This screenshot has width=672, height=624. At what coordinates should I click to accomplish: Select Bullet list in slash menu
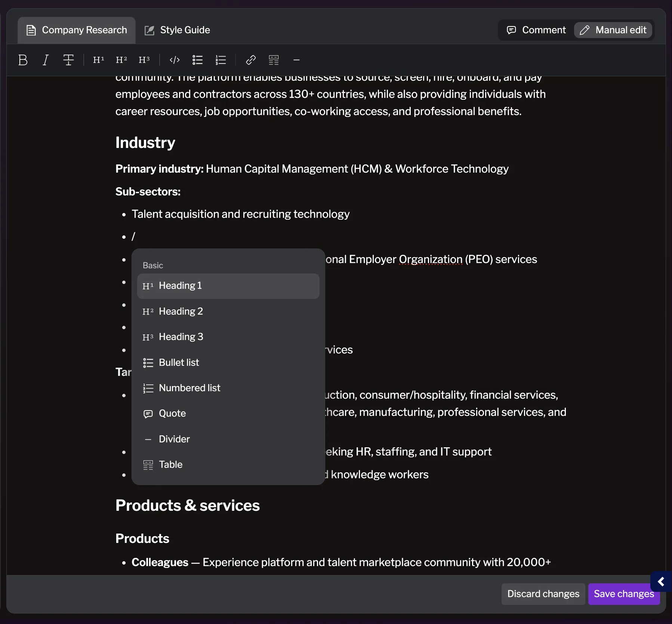[228, 362]
